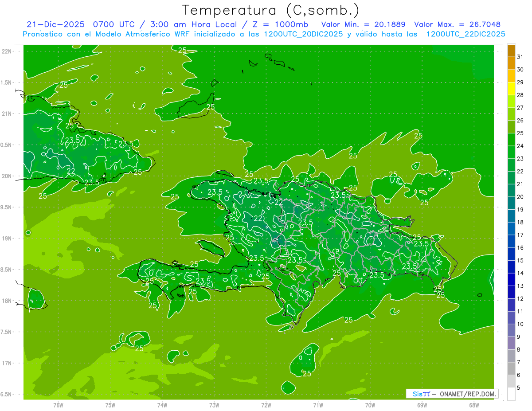The width and height of the screenshot is (532, 411).
Task: Click the "72W" longitude axis label
Action: click(x=266, y=405)
